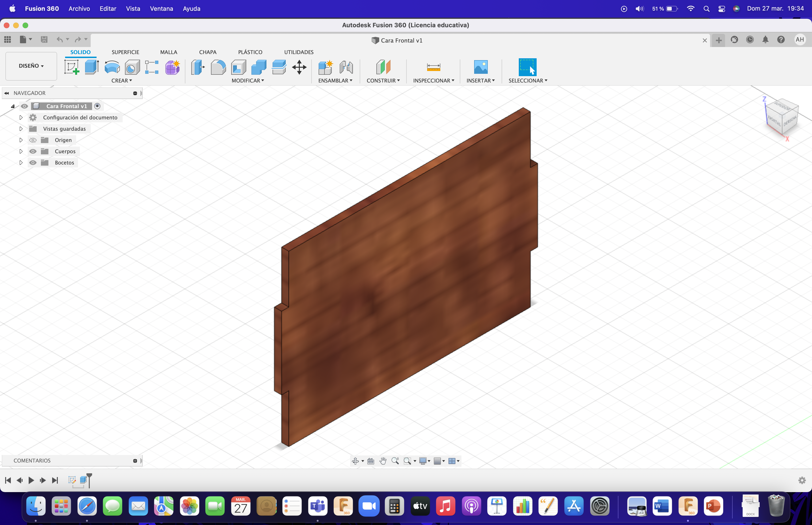Switch to the MALLA tab
Screen dimensions: 812x525
169,52
